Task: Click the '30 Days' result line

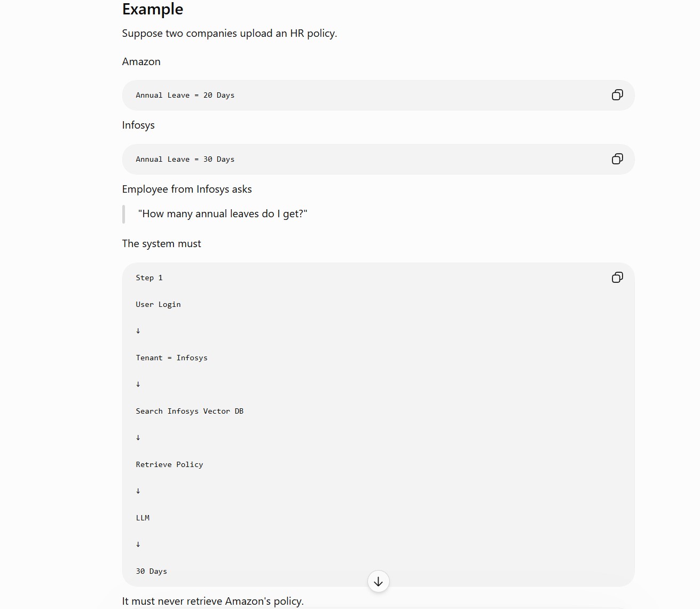Action: 151,571
